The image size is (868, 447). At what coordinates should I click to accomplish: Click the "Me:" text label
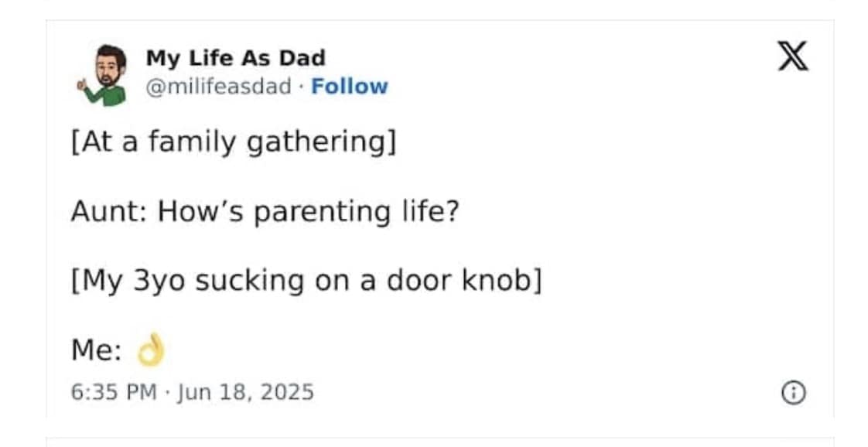coord(96,351)
